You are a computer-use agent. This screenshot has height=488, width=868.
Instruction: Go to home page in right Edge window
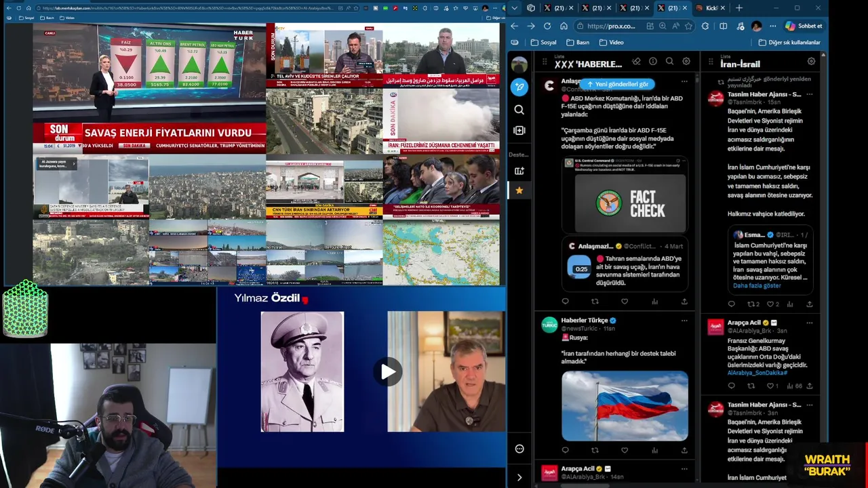[564, 26]
